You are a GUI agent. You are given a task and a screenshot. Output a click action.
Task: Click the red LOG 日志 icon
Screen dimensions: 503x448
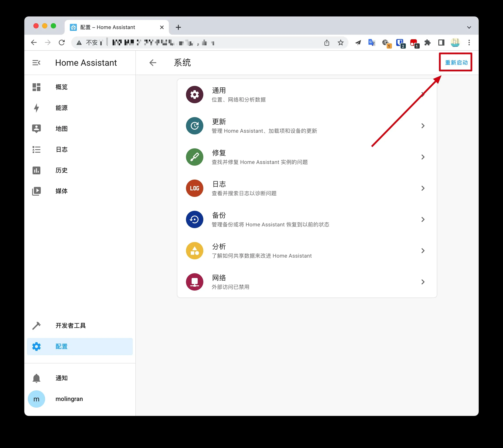point(194,188)
